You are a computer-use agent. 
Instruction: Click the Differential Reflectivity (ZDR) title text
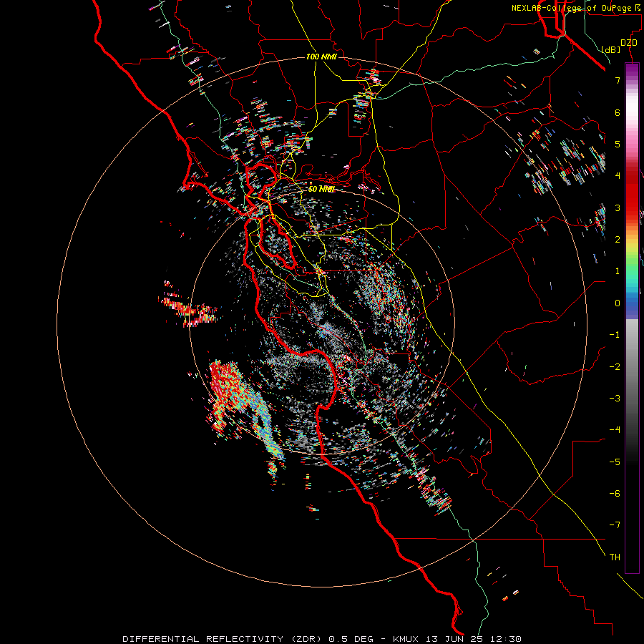click(x=223, y=639)
